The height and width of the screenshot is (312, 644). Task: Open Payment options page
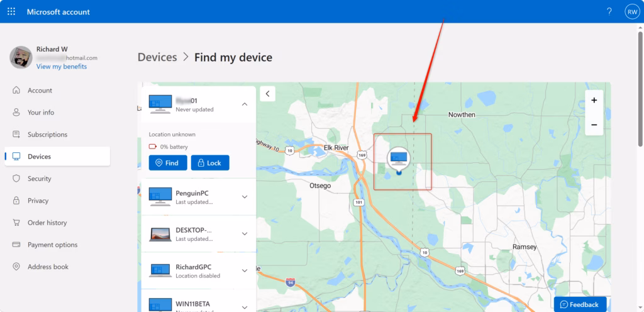pos(57,245)
